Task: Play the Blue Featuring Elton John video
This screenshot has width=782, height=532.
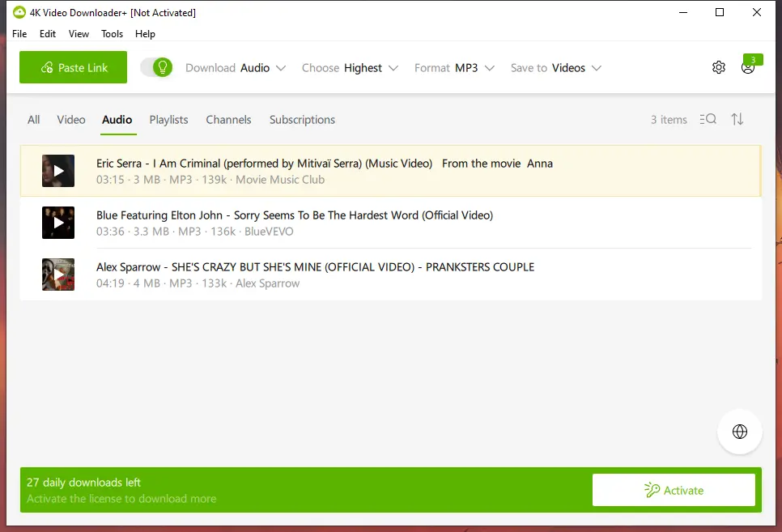Action: tap(57, 222)
